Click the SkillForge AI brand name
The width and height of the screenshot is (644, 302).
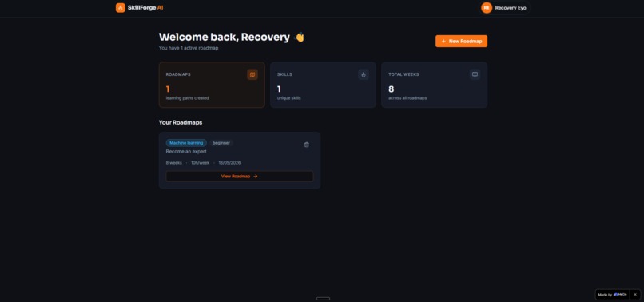[145, 8]
